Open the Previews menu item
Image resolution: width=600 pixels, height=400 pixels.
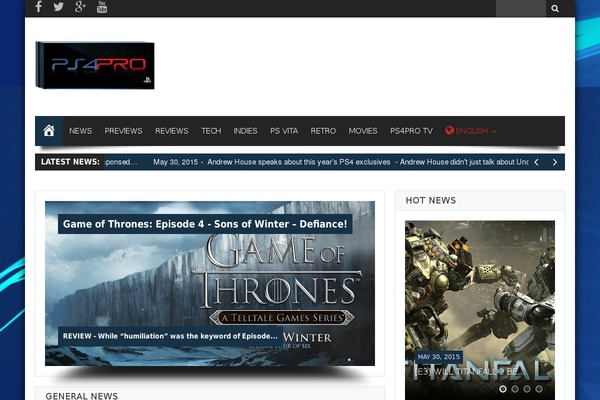(x=123, y=131)
